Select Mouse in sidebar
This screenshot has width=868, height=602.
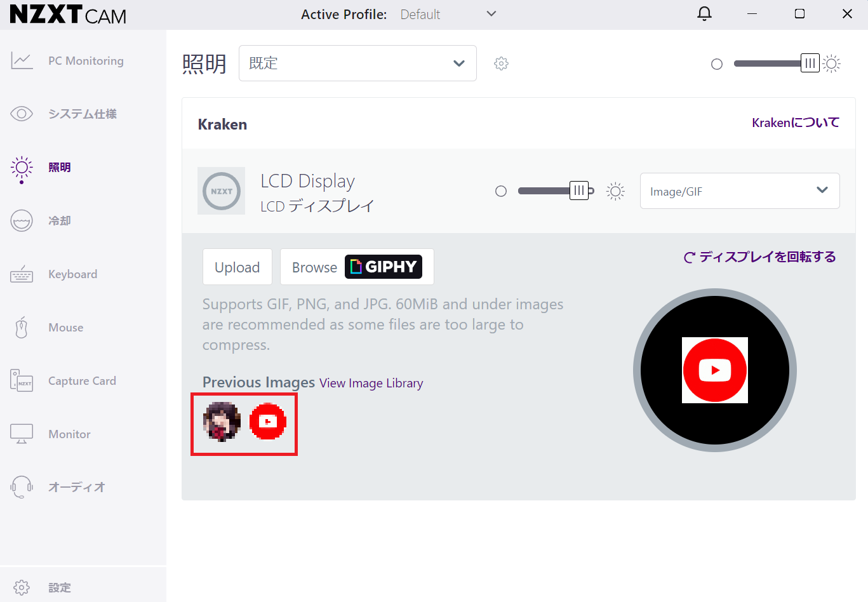[x=66, y=328]
